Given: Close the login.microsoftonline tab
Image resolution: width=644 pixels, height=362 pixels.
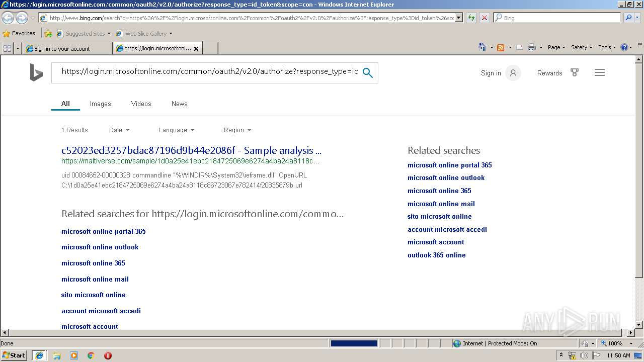Looking at the screenshot, I should tap(196, 49).
